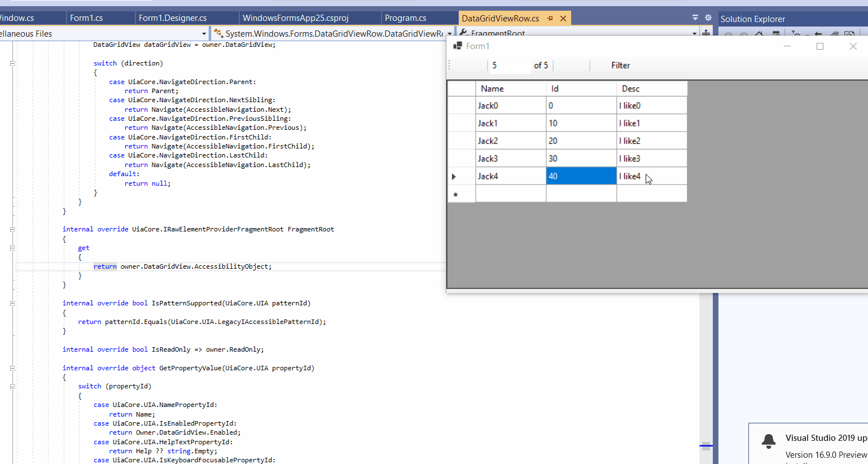Select the DataGridViewRow.cs tab
Viewport: 868px width, 464px height.
[x=501, y=18]
